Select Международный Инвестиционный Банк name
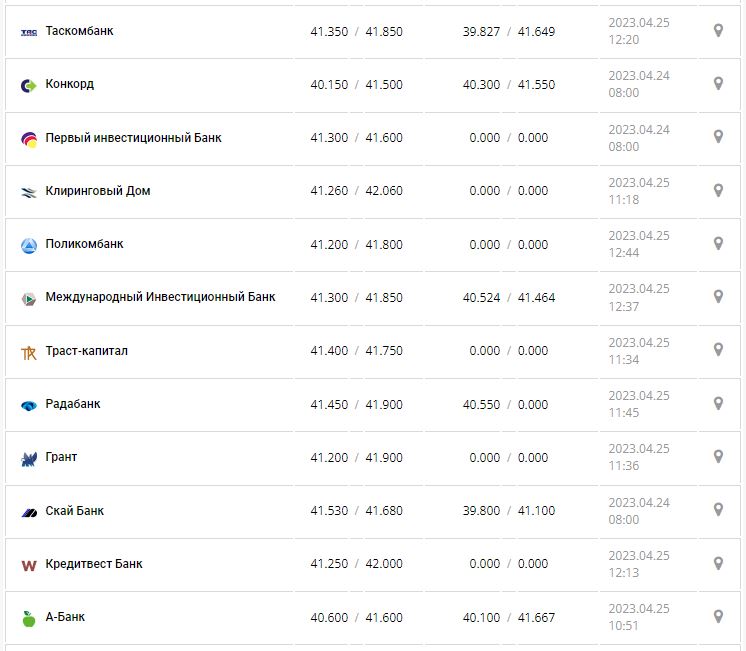Viewport: 746px width, 651px height. pyautogui.click(x=160, y=297)
